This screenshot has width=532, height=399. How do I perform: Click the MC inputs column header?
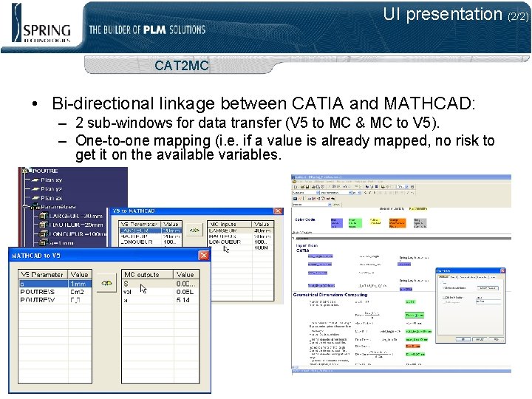pyautogui.click(x=230, y=225)
